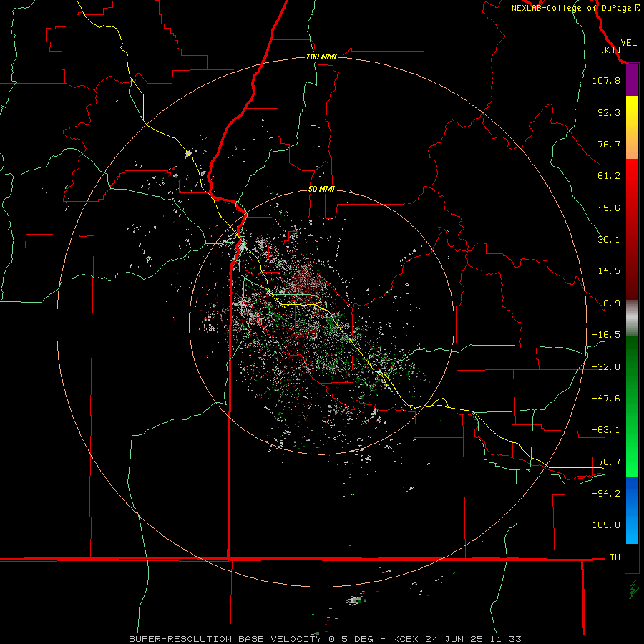Screen dimensions: 644x644
Task: Select the -109.8 velocity scale value
Action: pos(603,525)
